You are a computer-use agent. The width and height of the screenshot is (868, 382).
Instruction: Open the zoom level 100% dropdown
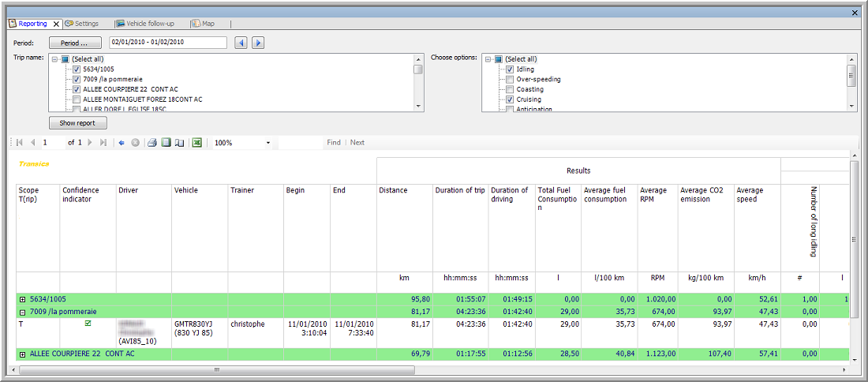268,143
